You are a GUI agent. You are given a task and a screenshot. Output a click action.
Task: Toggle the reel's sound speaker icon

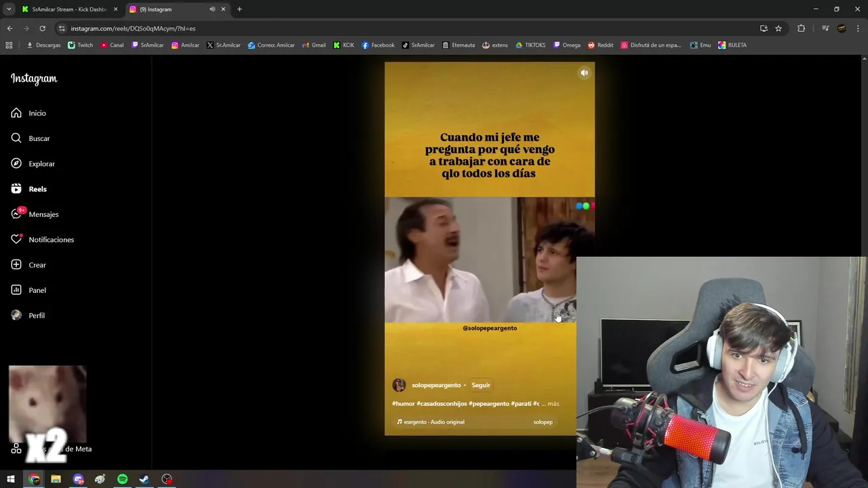[x=584, y=73]
